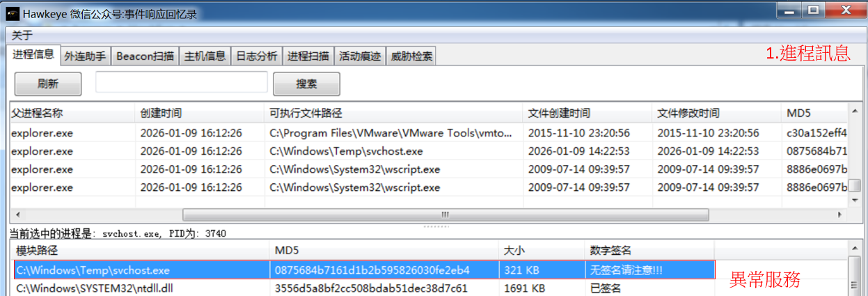Switch to the 进程信息 tab
The height and width of the screenshot is (296, 868).
[33, 55]
